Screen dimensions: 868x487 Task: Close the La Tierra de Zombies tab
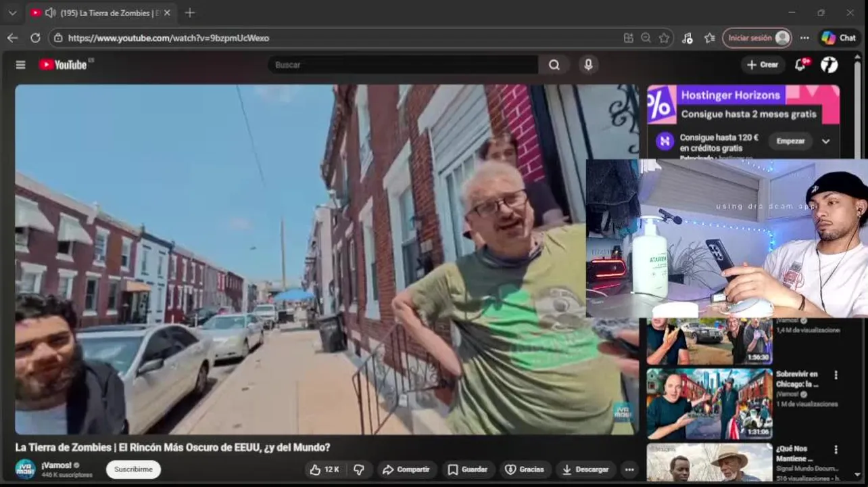[x=167, y=13]
